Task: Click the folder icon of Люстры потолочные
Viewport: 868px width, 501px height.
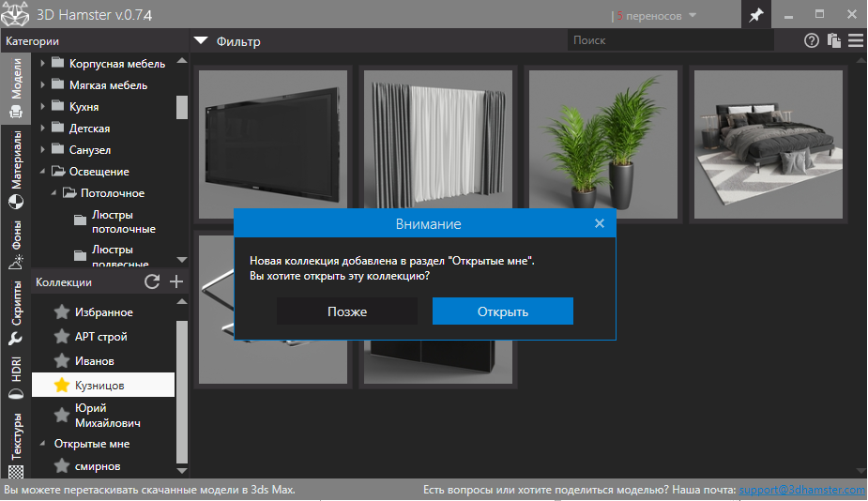Action: [81, 220]
